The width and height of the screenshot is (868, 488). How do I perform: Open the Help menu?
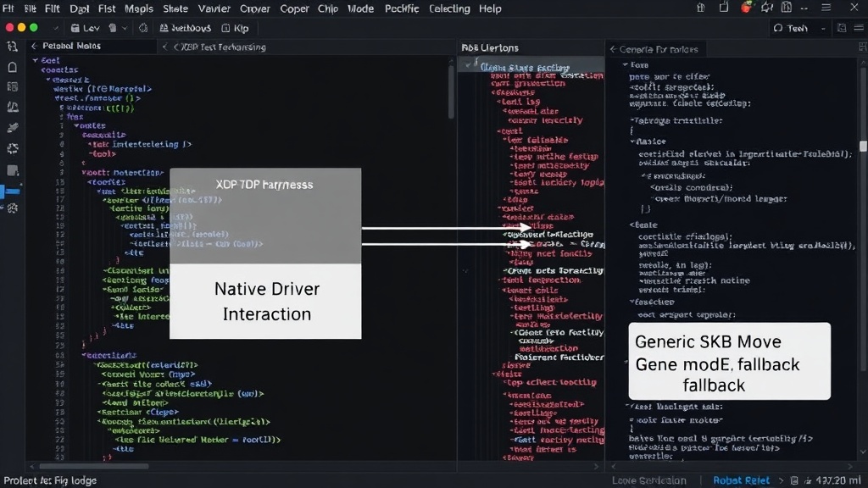(x=490, y=8)
